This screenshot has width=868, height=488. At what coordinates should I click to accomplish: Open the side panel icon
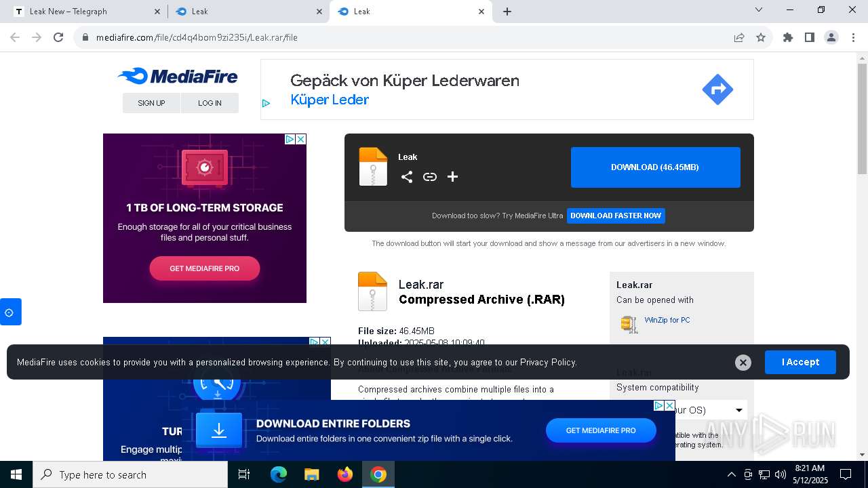pyautogui.click(x=810, y=38)
